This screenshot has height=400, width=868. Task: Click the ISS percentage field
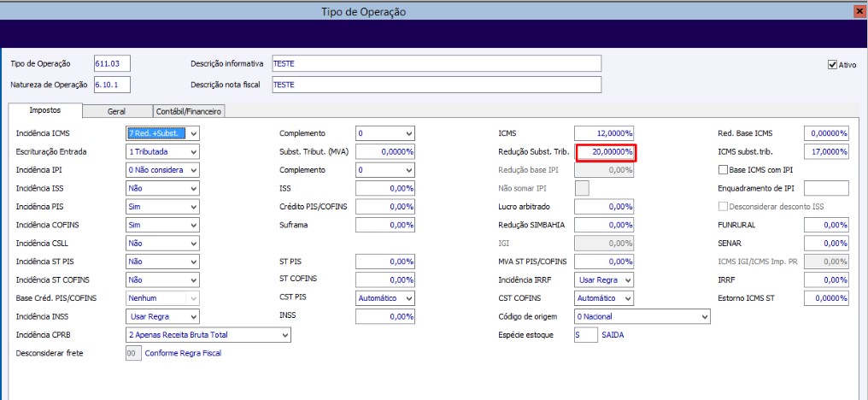384,188
